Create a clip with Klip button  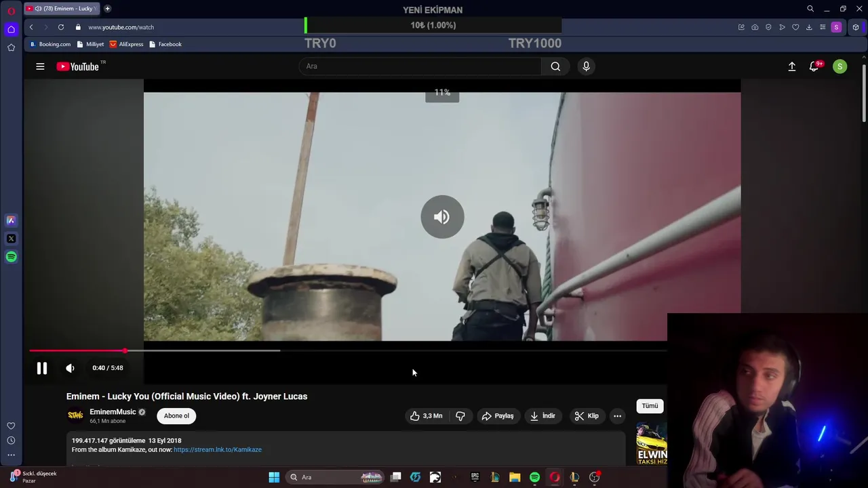(587, 416)
